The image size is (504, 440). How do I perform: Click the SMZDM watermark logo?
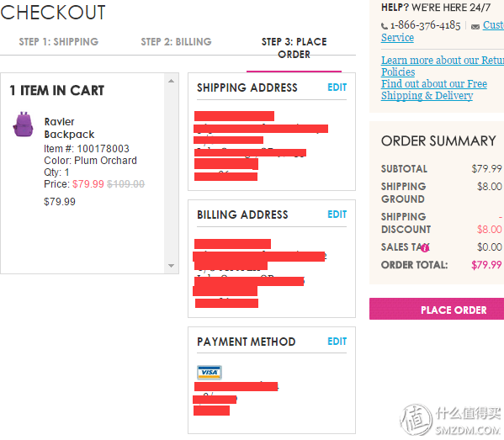point(451,420)
